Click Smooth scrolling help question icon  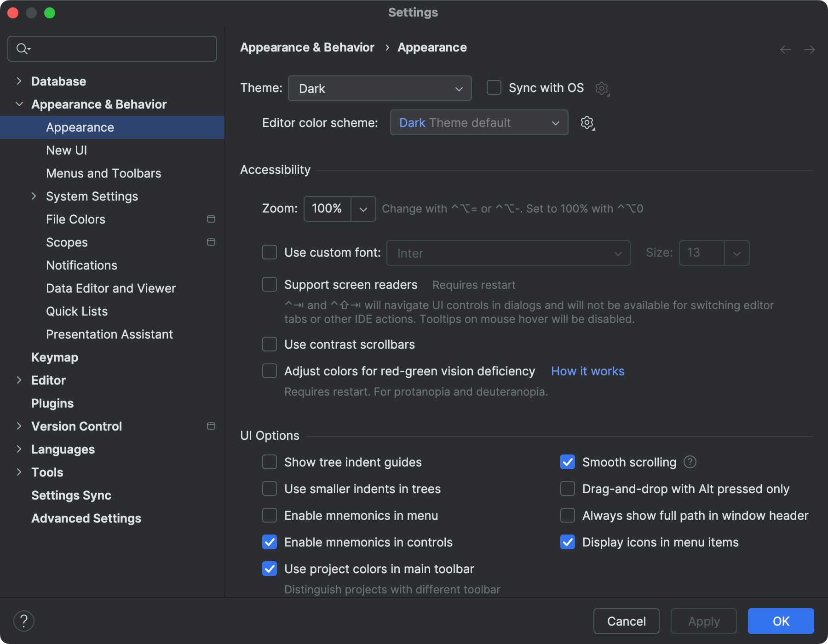click(690, 462)
